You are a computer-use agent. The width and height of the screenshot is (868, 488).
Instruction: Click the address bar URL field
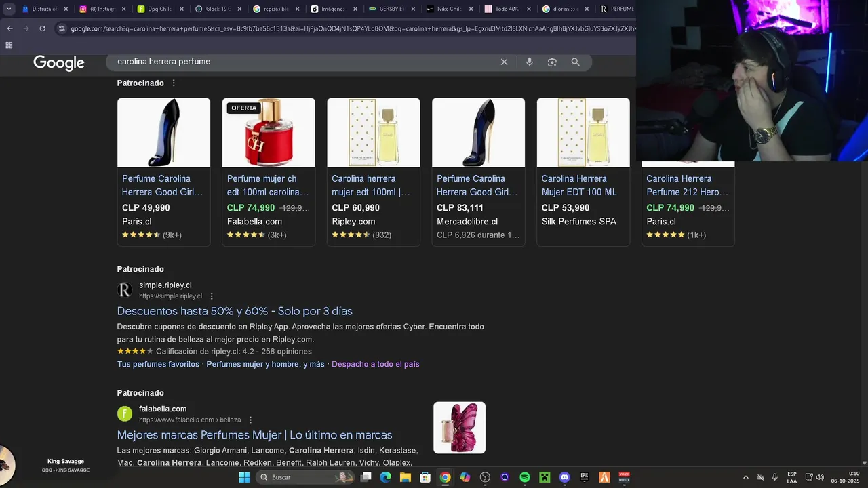click(x=353, y=28)
